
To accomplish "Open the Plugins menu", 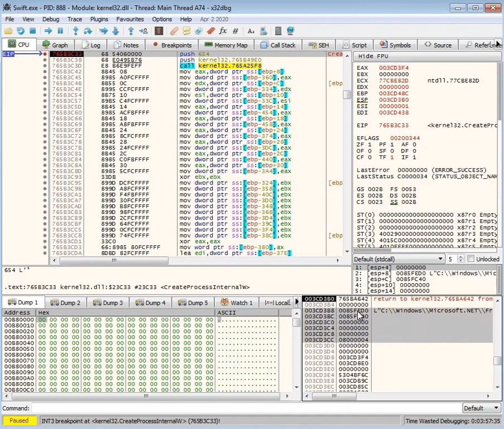I will coord(99,19).
